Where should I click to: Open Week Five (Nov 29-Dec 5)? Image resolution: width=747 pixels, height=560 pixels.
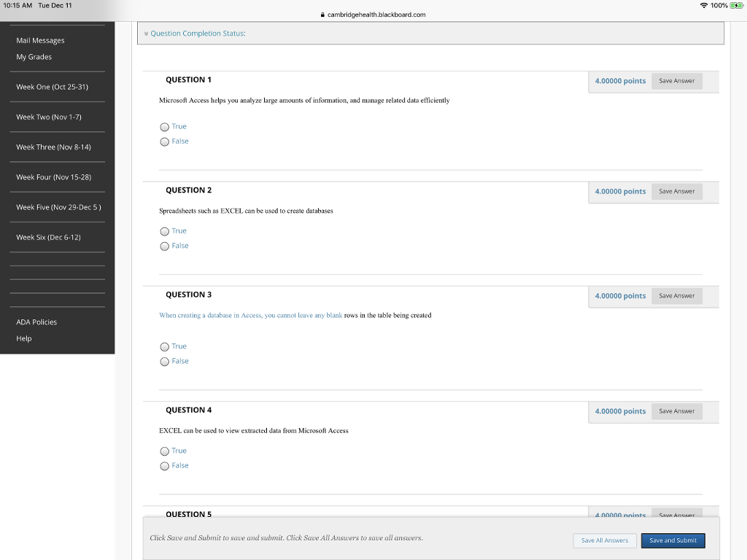[58, 207]
